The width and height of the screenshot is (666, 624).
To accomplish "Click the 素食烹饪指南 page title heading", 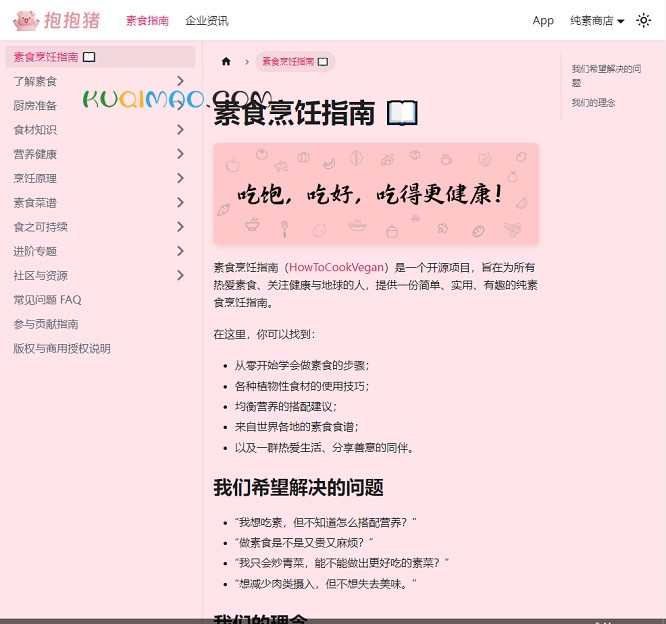I will coord(316,113).
